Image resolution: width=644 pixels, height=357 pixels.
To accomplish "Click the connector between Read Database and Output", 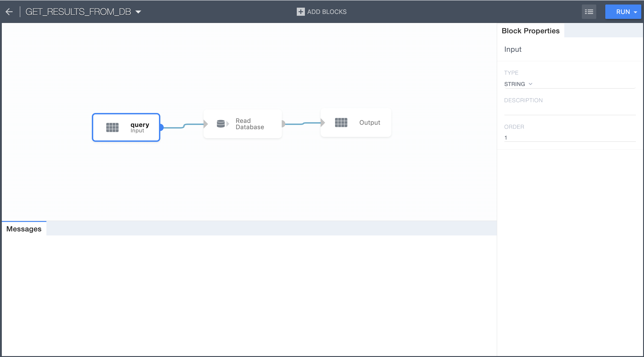I will point(303,123).
